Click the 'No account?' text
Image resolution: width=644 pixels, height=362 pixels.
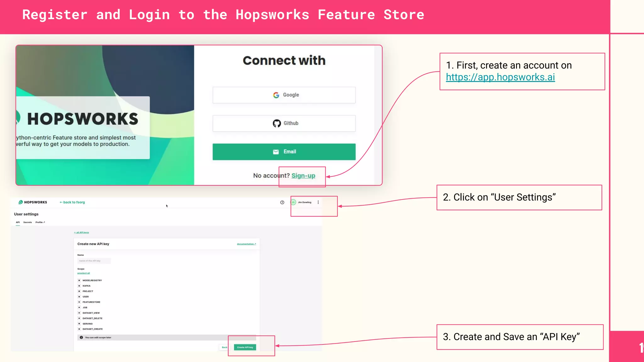point(271,176)
